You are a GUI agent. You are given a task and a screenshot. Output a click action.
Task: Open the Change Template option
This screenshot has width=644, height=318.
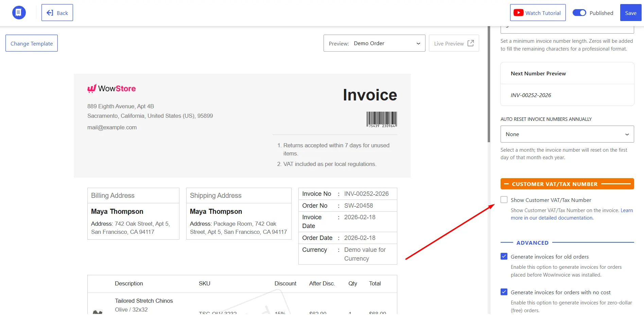32,43
